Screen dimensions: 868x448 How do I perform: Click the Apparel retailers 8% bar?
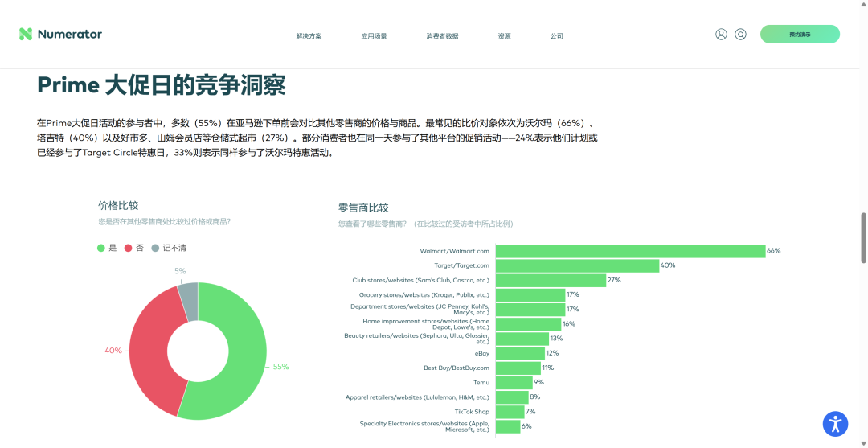tap(512, 397)
